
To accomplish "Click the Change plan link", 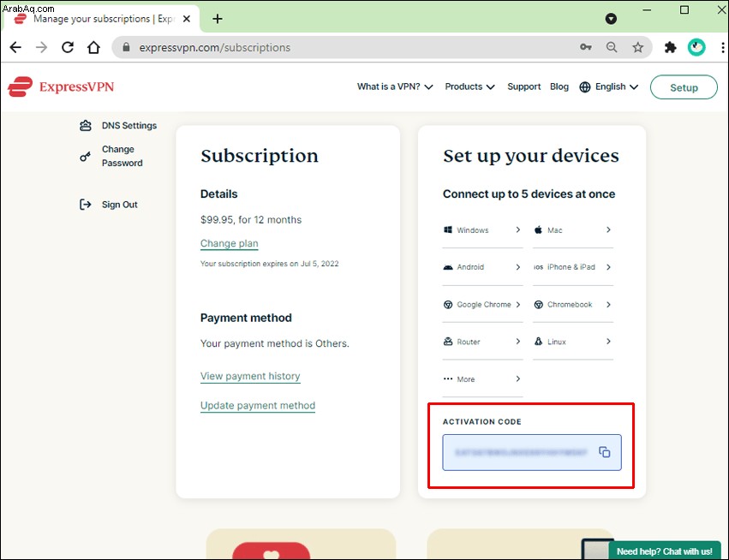I will [x=230, y=243].
